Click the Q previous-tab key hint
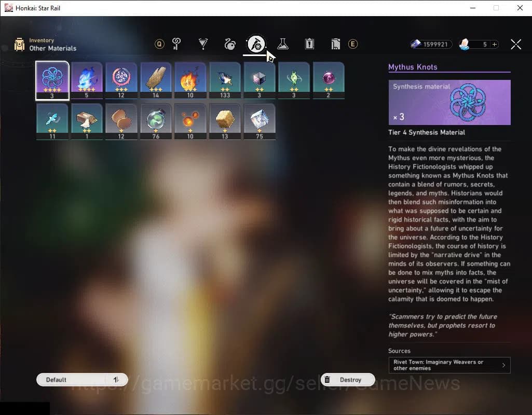The width and height of the screenshot is (532, 415). pyautogui.click(x=159, y=44)
